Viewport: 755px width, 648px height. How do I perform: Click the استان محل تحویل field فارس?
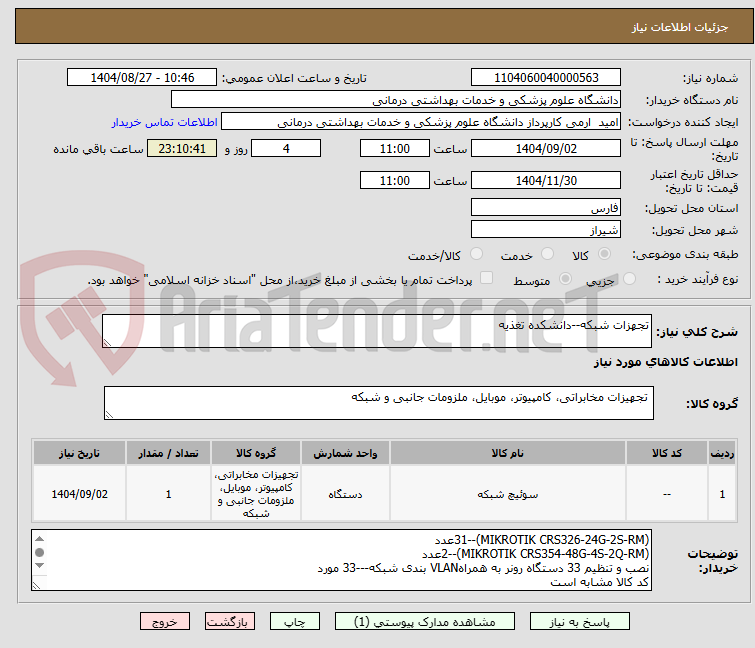(546, 207)
